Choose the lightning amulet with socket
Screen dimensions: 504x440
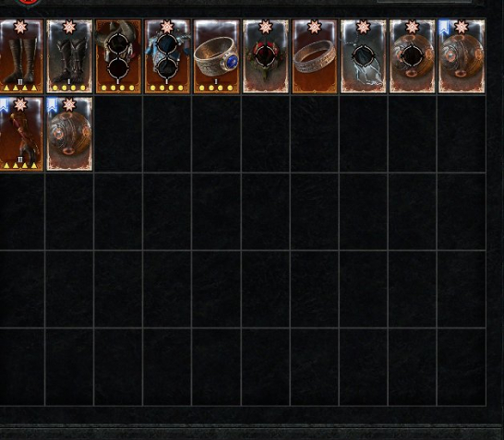(363, 56)
